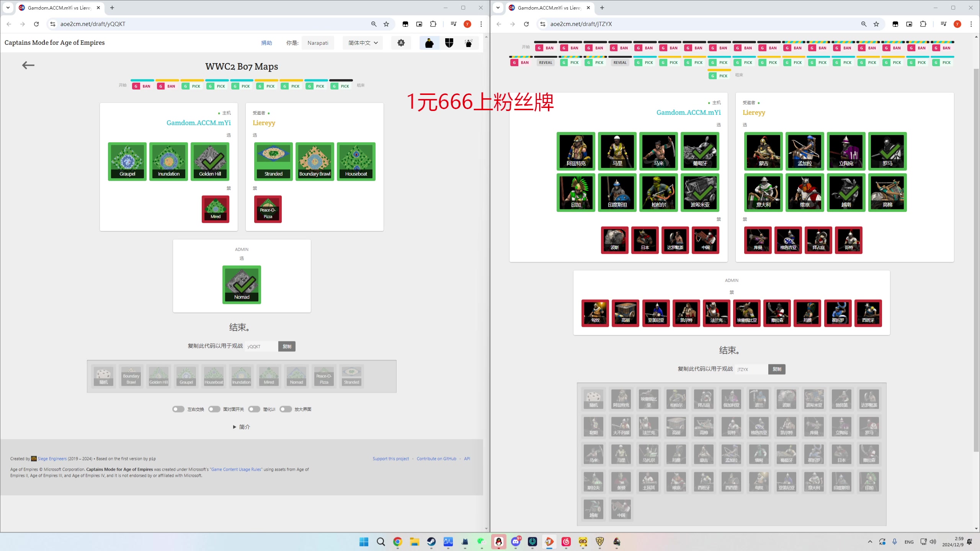Open taskbar Search magnifier icon

[381, 541]
